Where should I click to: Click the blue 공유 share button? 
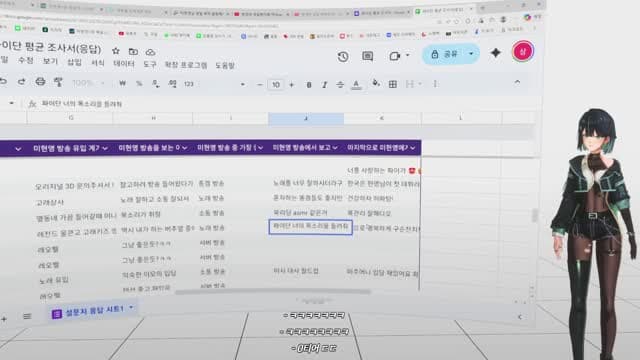(444, 54)
